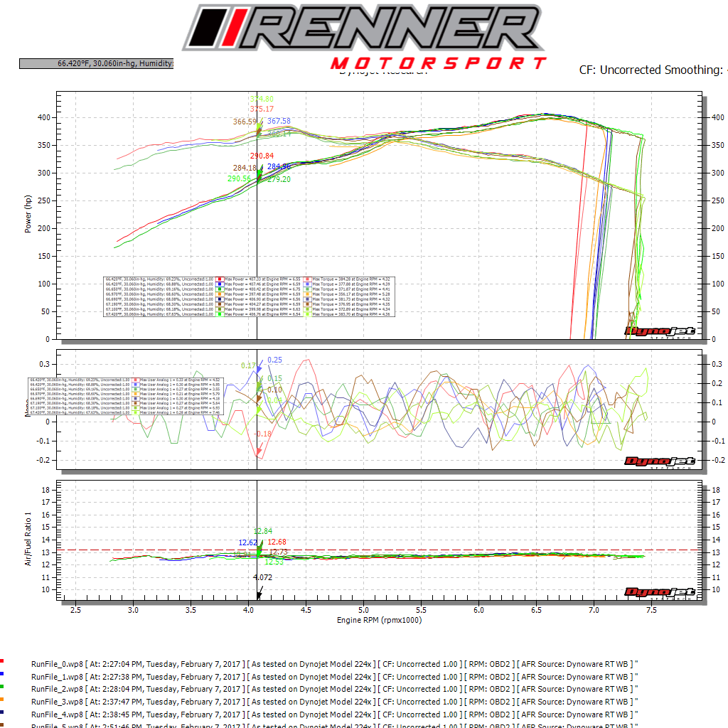
Task: Select the orange Max Power 397.48 legend swatch
Action: coord(220,294)
